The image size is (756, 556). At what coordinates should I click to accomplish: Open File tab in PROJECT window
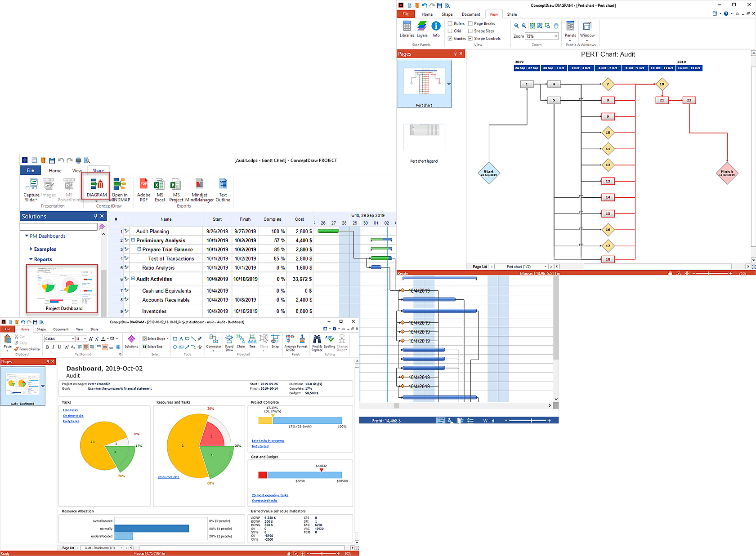[30, 170]
